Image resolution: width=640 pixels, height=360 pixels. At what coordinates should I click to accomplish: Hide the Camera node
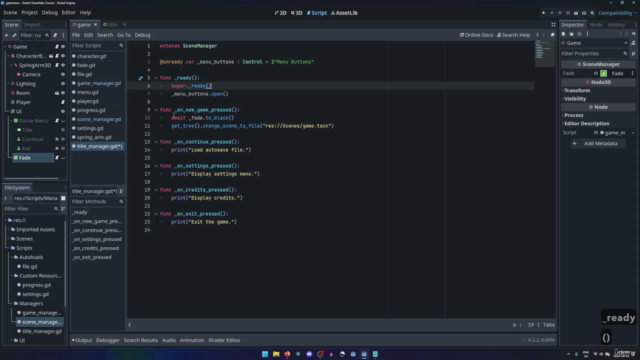(x=63, y=75)
